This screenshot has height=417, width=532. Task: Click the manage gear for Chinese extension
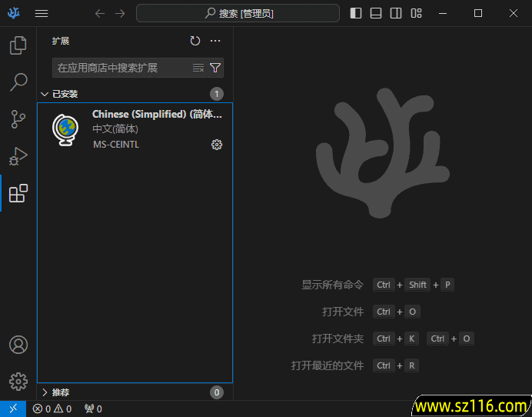pos(217,145)
